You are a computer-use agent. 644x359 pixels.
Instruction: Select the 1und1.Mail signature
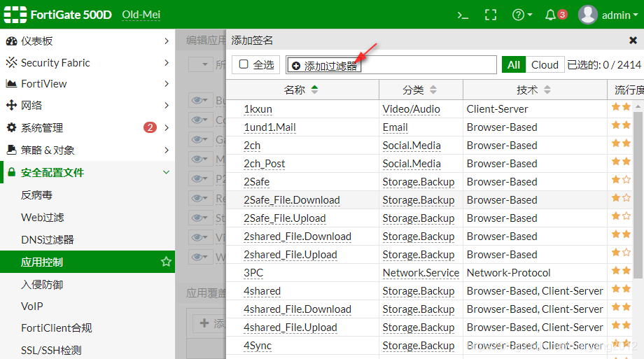(269, 127)
